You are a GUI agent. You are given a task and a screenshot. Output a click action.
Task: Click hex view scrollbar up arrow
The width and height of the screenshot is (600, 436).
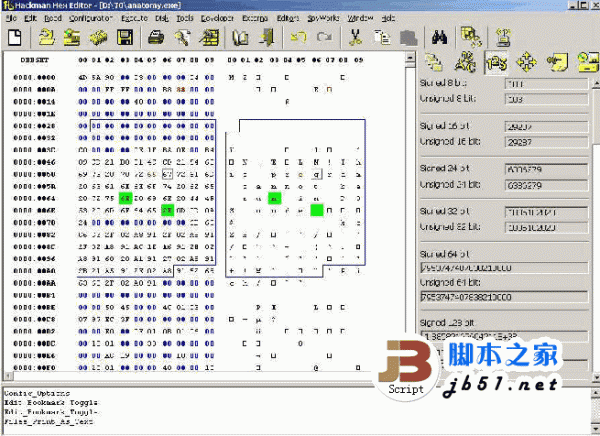point(410,57)
